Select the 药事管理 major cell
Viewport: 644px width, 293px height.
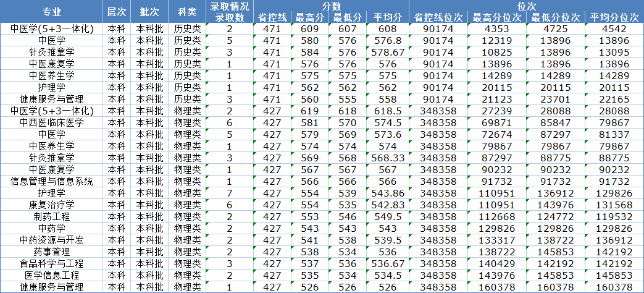[x=52, y=252]
